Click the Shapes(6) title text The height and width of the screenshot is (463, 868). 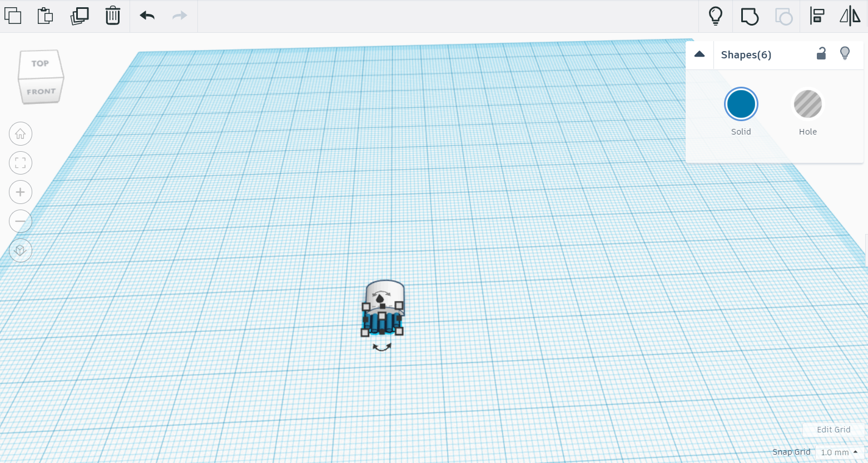[x=746, y=54]
